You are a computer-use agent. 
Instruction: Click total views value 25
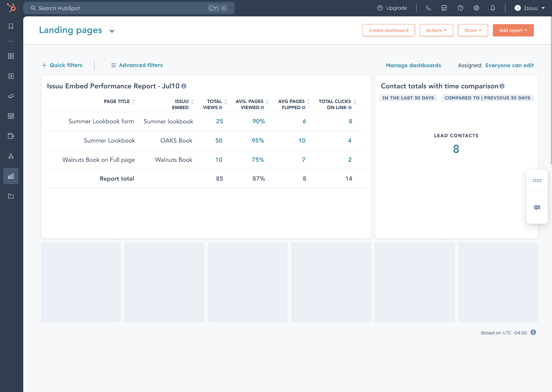pos(220,121)
